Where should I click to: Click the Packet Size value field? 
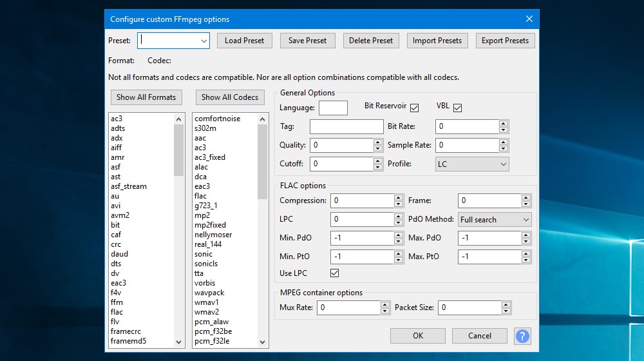[470, 307]
